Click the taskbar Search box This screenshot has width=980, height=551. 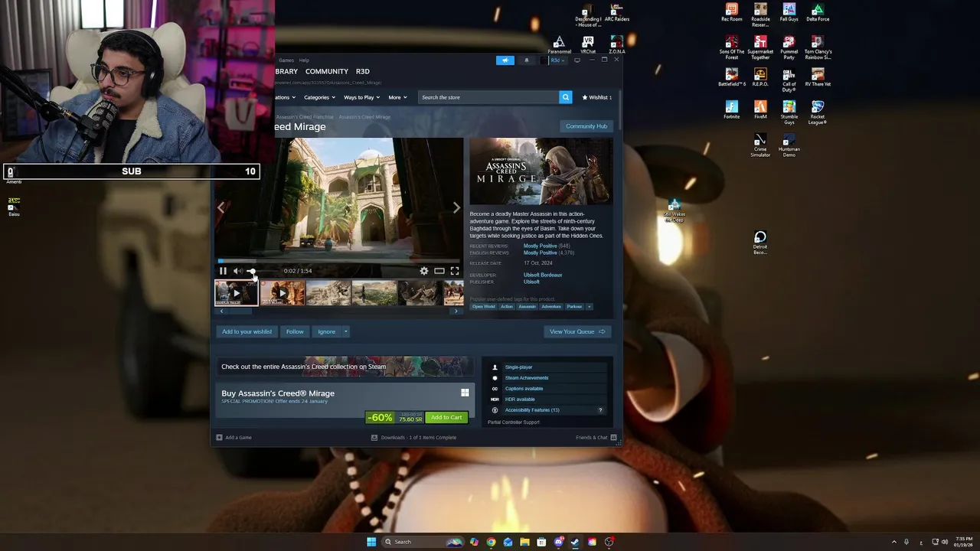(x=423, y=542)
